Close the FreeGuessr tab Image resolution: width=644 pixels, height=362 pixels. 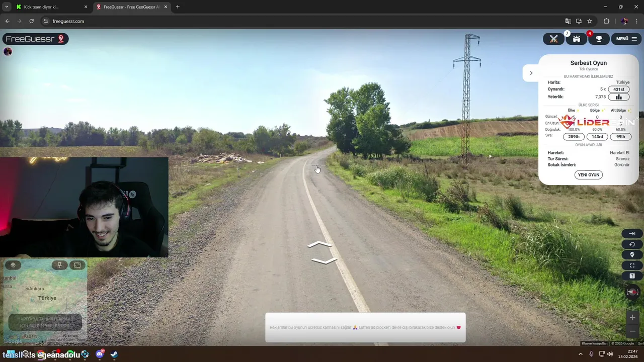tap(166, 7)
